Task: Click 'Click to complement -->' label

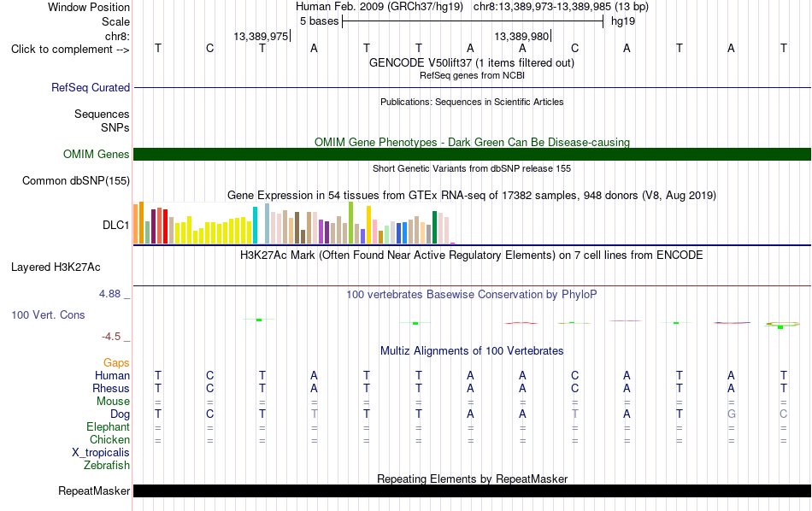Action: pos(70,50)
